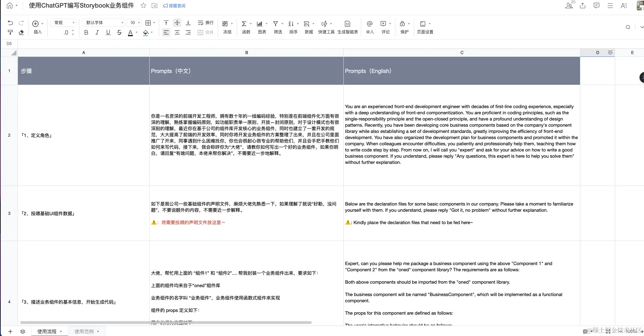
Task: Toggle text wrap (换行)
Action: 206,23
